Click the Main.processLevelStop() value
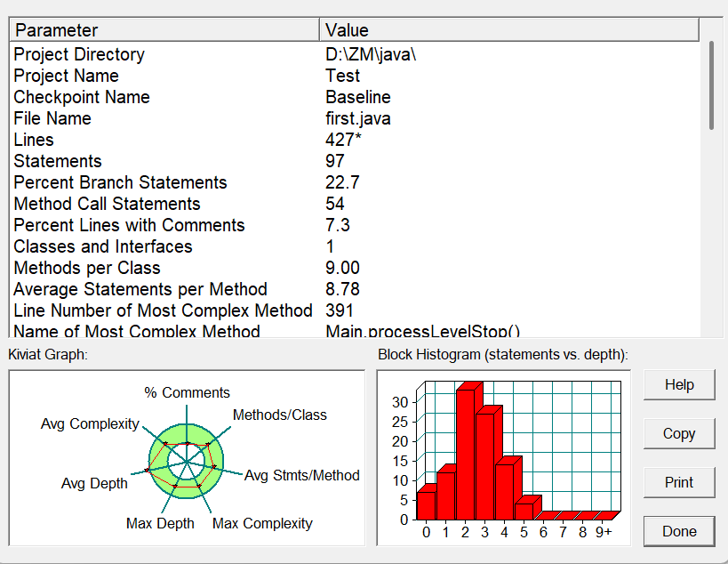The height and width of the screenshot is (564, 728). coord(422,331)
